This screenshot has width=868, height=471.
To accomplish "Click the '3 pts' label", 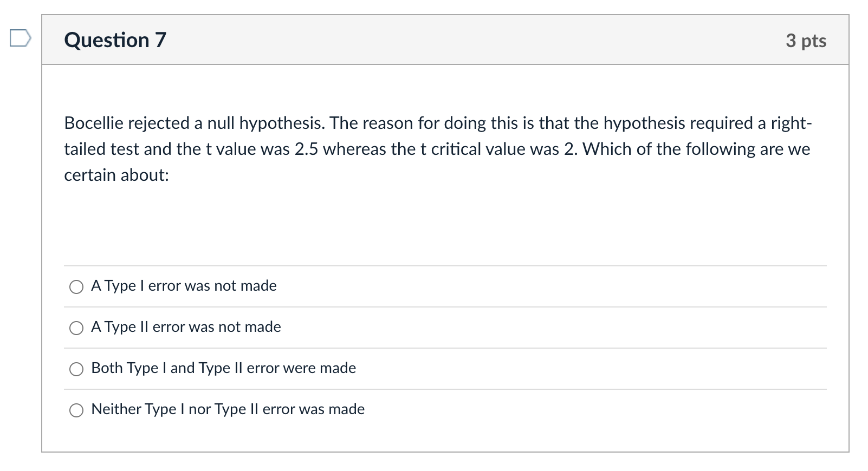I will (807, 40).
